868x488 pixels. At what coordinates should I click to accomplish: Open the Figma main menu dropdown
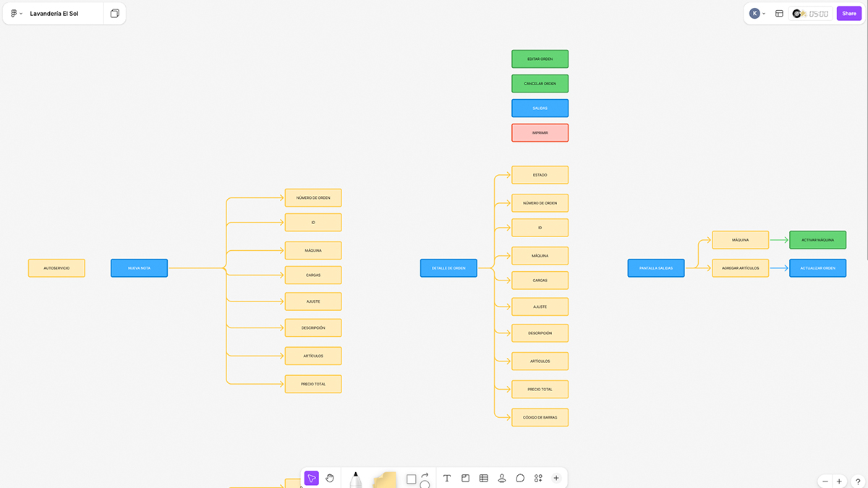[x=16, y=14]
